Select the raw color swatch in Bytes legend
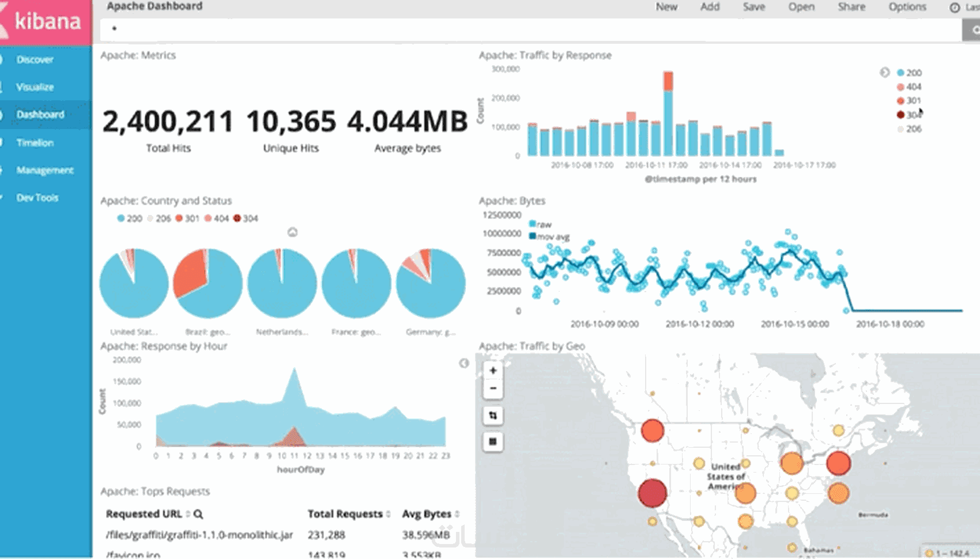Image resolution: width=980 pixels, height=559 pixels. click(x=533, y=224)
